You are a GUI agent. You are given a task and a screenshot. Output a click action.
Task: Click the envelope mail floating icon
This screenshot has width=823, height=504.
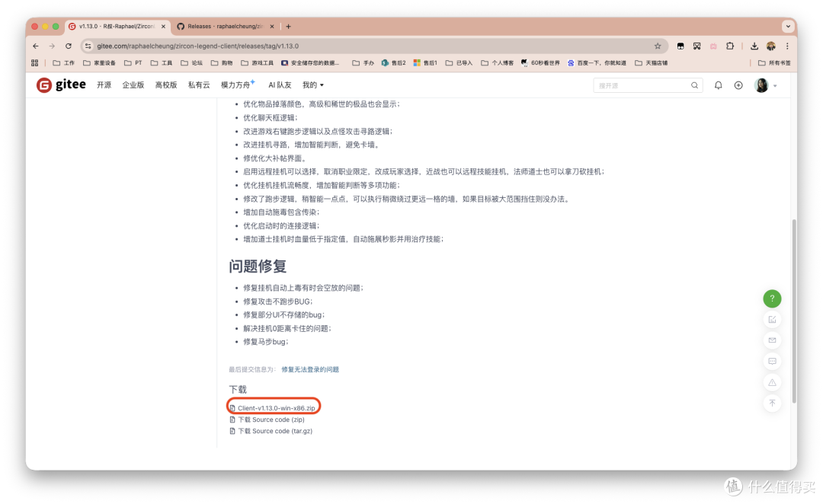coord(772,340)
